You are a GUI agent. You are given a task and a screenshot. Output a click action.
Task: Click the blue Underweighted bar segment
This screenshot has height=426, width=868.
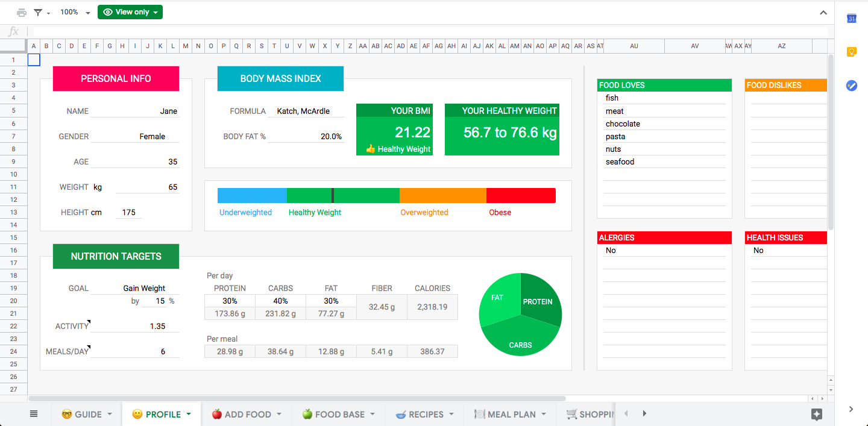(x=252, y=195)
